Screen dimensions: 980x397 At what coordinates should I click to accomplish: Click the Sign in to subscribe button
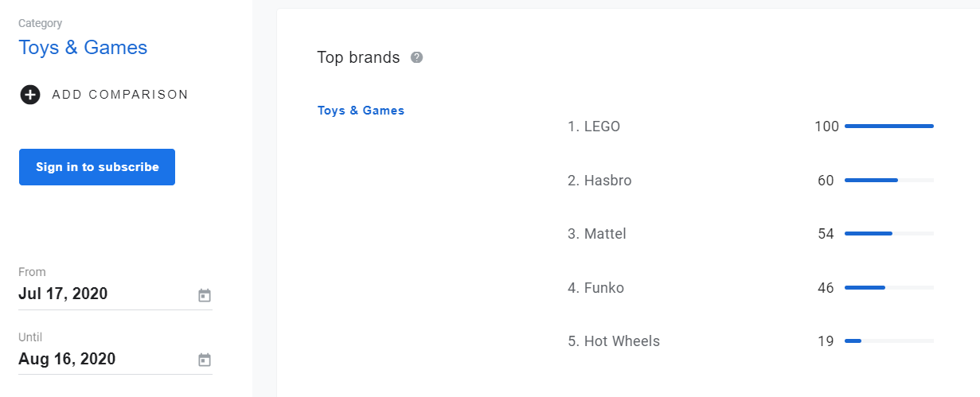[x=97, y=167]
